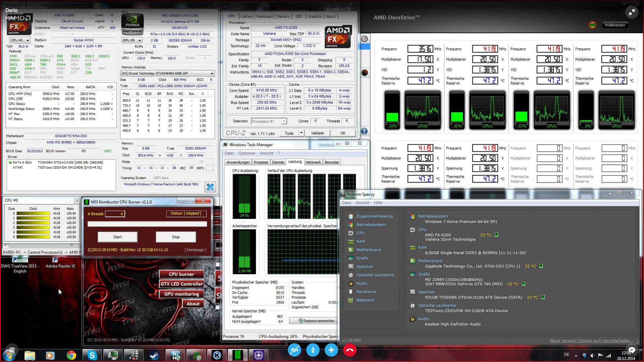Select the Grafik entry in Speccy's sidebar
Image resolution: width=644 pixels, height=362 pixels.
[362, 258]
